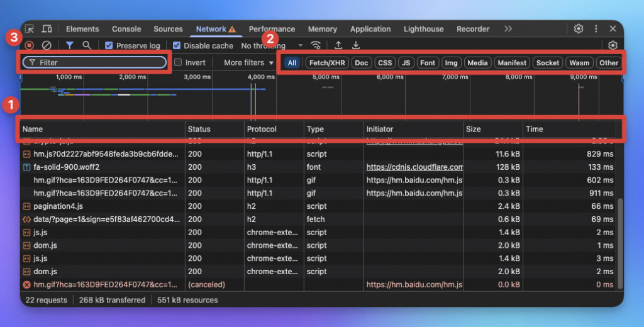Enable the Invert checkbox
The height and width of the screenshot is (327, 644).
click(178, 62)
